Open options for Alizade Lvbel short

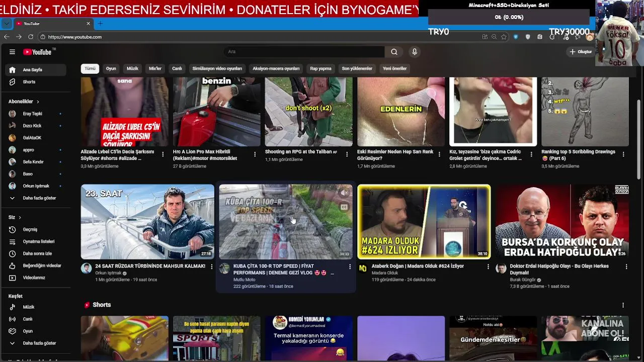click(163, 154)
